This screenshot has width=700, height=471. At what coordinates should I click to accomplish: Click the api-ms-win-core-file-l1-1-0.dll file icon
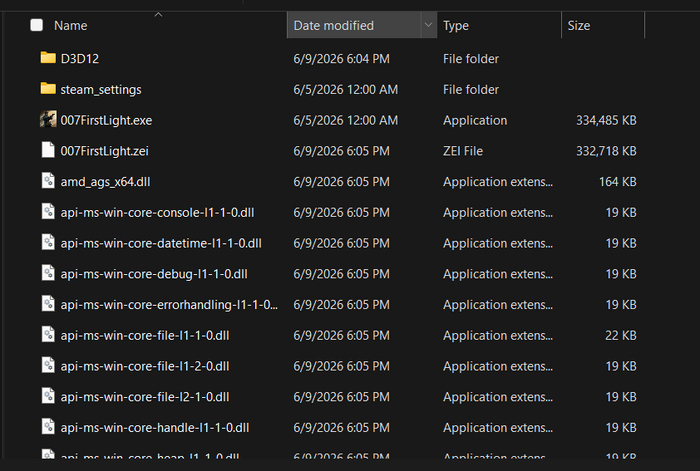pyautogui.click(x=48, y=335)
